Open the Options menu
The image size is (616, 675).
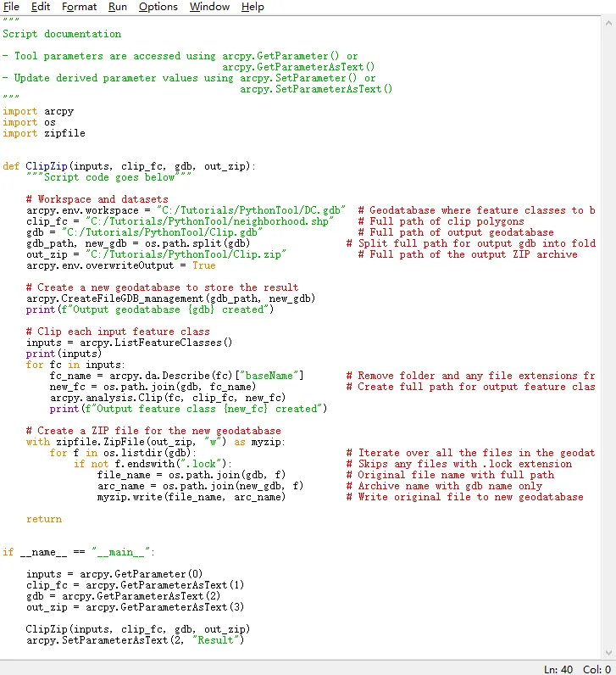coord(158,7)
